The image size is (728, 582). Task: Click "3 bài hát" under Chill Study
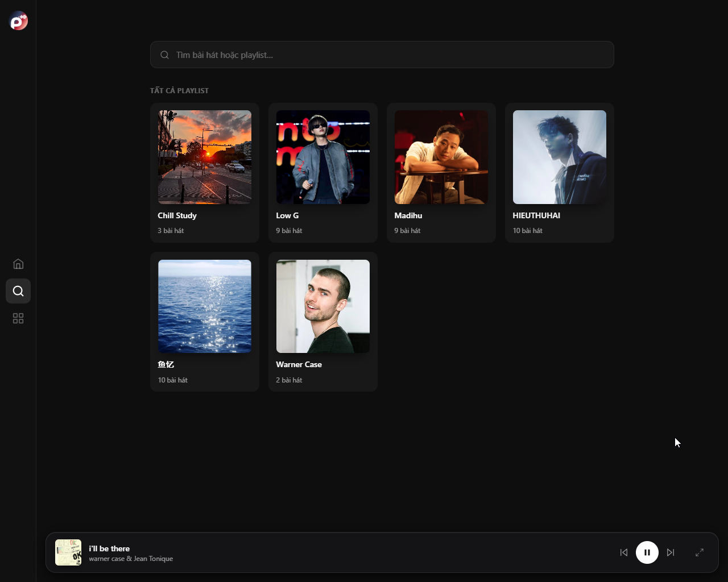tap(171, 230)
